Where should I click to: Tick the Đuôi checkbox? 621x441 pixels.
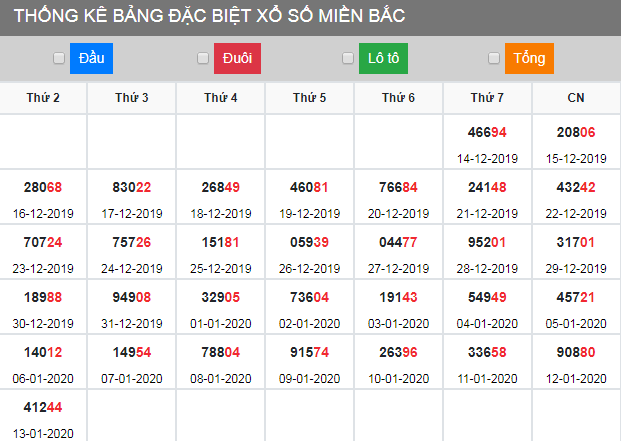click(203, 58)
